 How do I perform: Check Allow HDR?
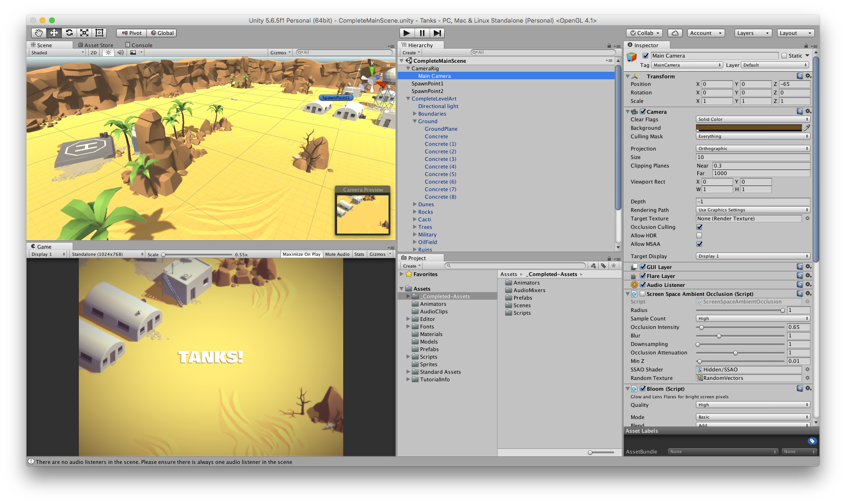click(699, 235)
